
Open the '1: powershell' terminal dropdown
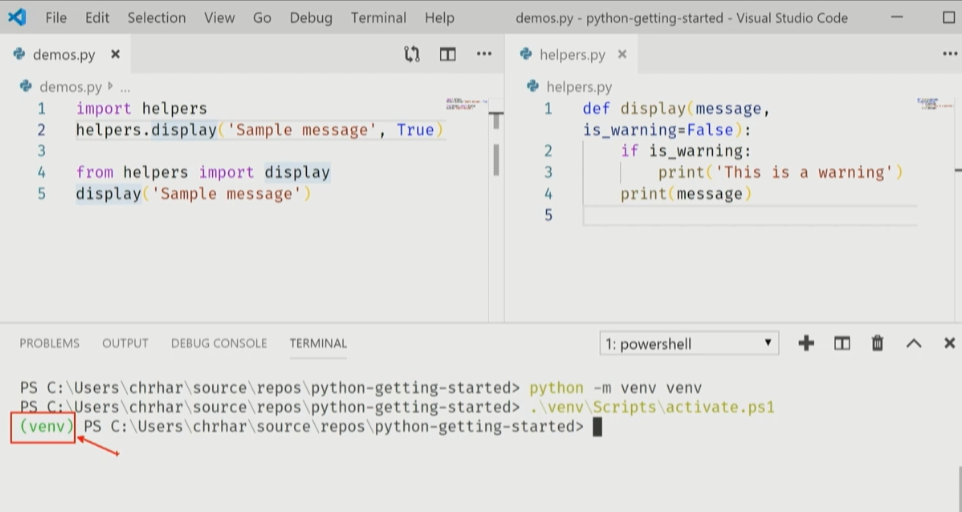(x=689, y=343)
